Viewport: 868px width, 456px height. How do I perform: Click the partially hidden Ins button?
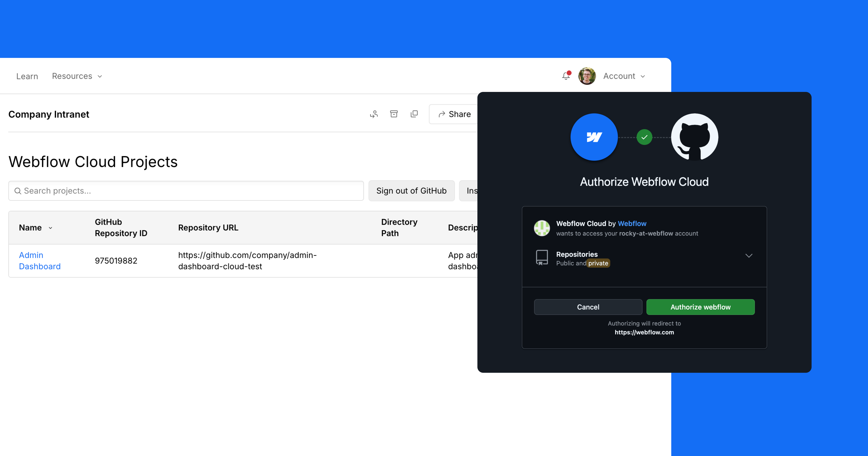468,191
